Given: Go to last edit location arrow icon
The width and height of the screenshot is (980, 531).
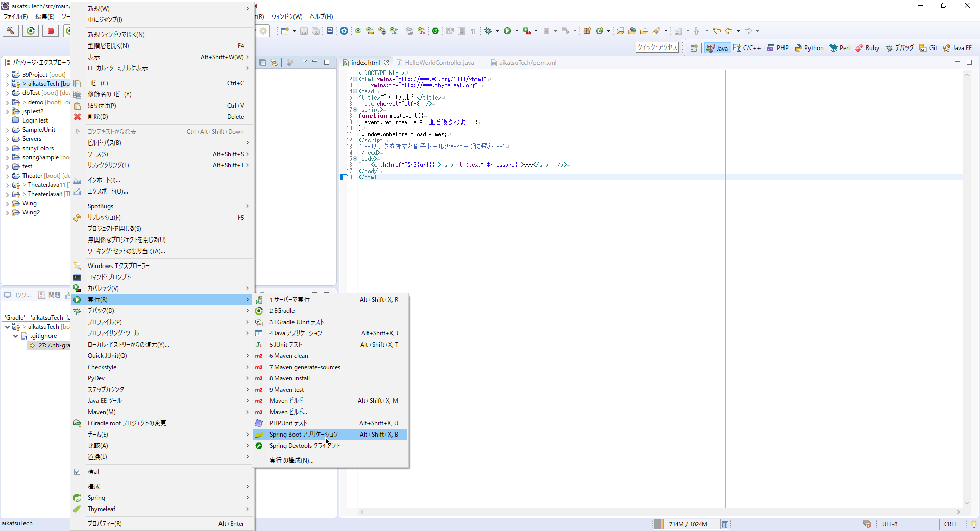Looking at the screenshot, I should [x=717, y=31].
